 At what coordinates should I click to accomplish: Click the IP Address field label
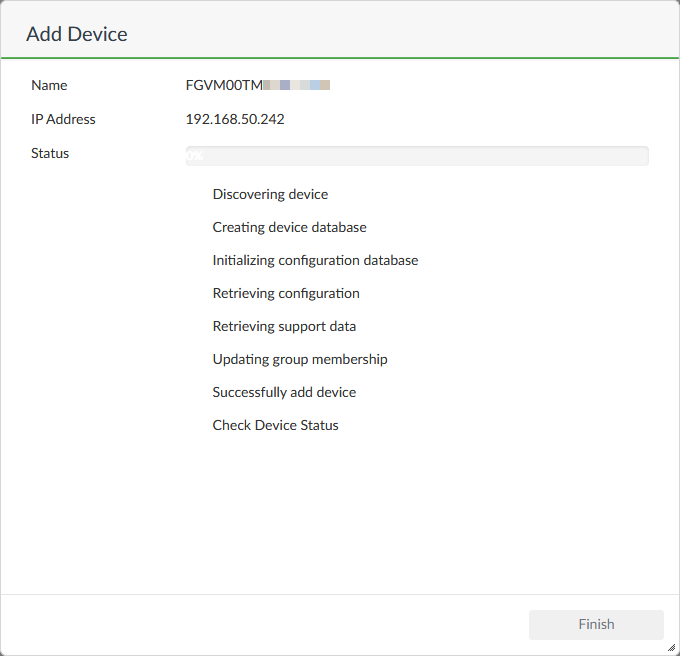[63, 119]
